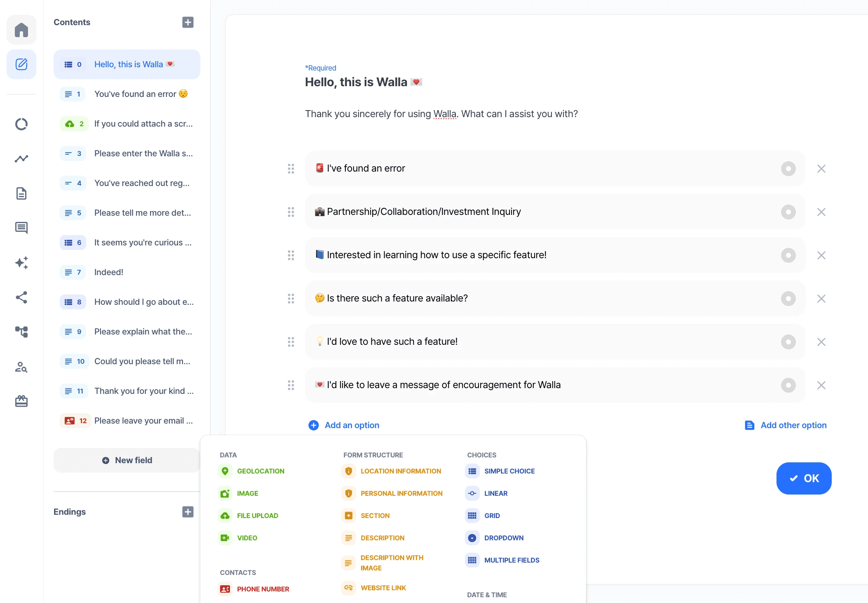The width and height of the screenshot is (868, 603).
Task: Open 'Indeed!' content item
Action: (x=127, y=272)
